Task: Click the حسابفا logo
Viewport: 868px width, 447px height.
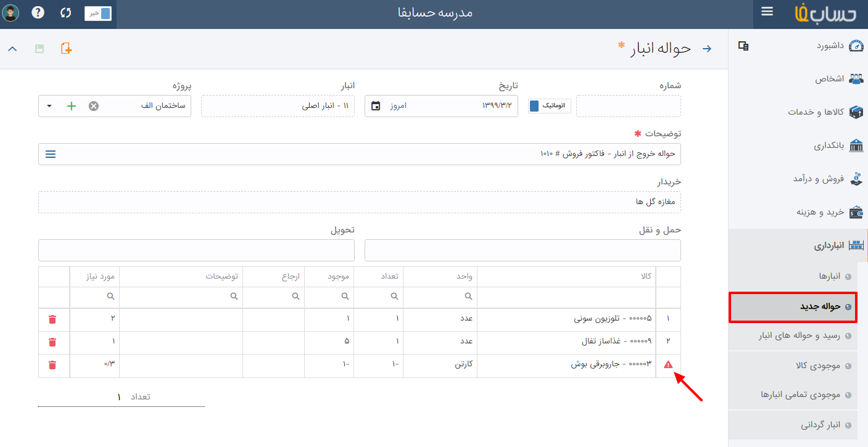Action: (x=825, y=14)
